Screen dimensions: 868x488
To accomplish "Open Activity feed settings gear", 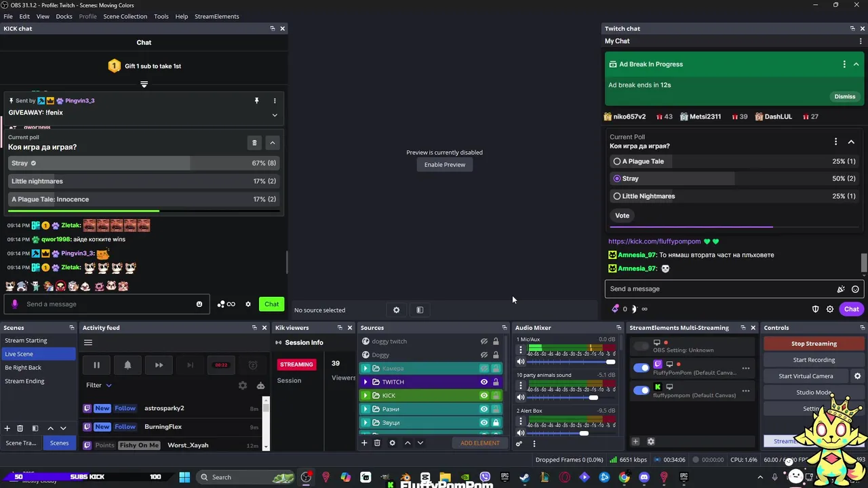I will 243,385.
